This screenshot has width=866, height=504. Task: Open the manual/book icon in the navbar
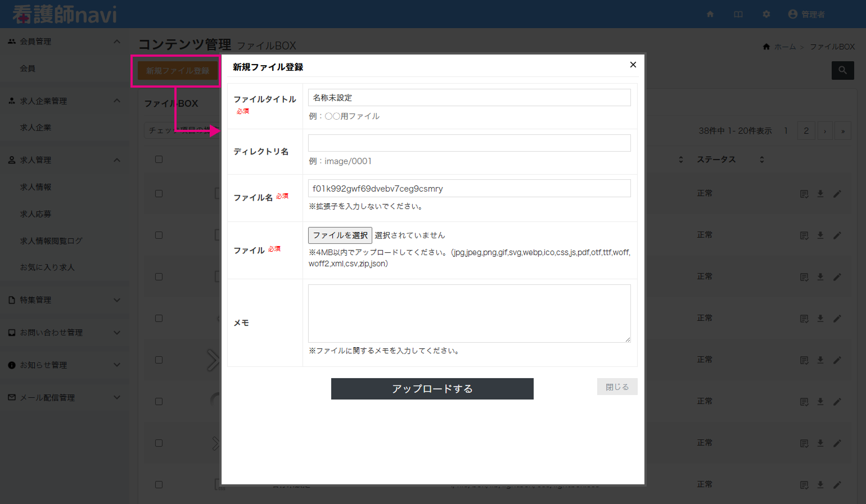pos(738,15)
